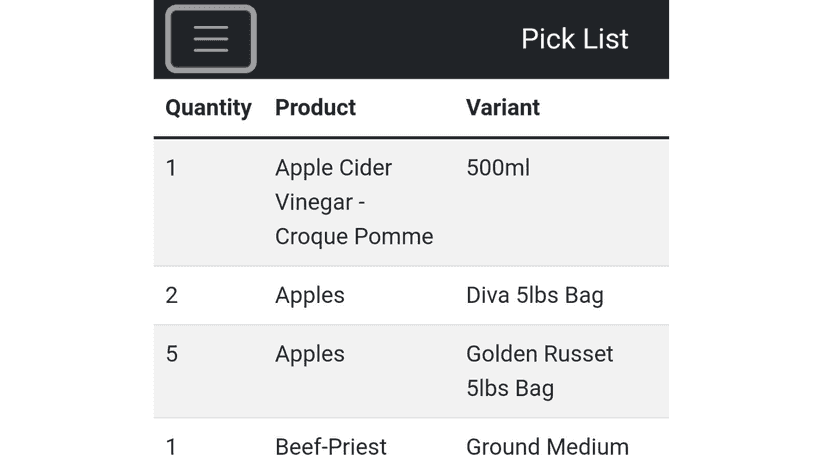Click the Ground Medium variant
This screenshot has height=466, width=828.
tap(547, 448)
